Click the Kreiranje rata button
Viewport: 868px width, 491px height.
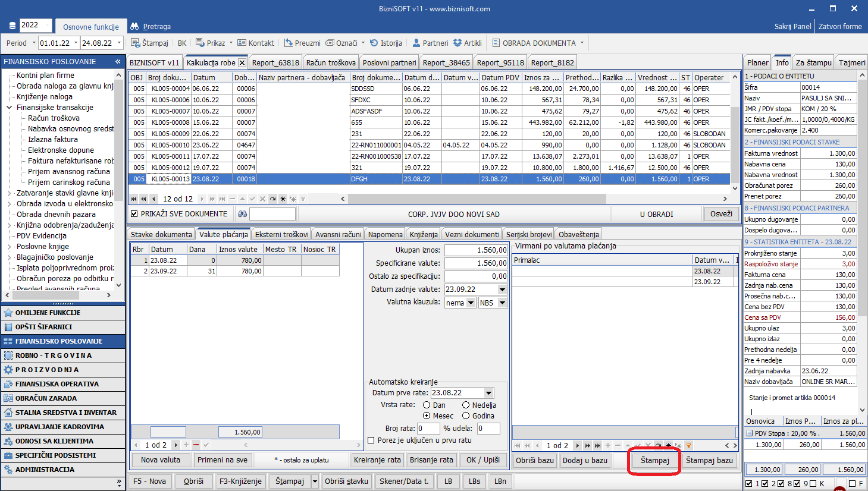377,460
